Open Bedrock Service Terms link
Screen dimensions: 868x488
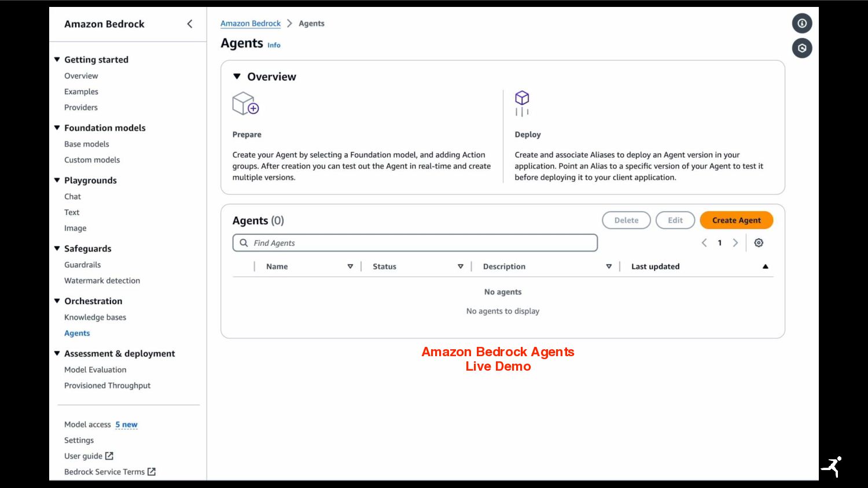click(x=105, y=472)
